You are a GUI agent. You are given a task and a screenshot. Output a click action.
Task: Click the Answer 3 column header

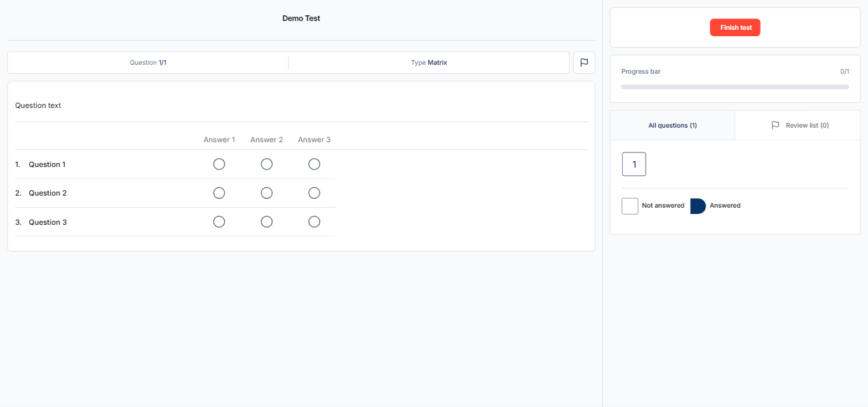tap(314, 140)
